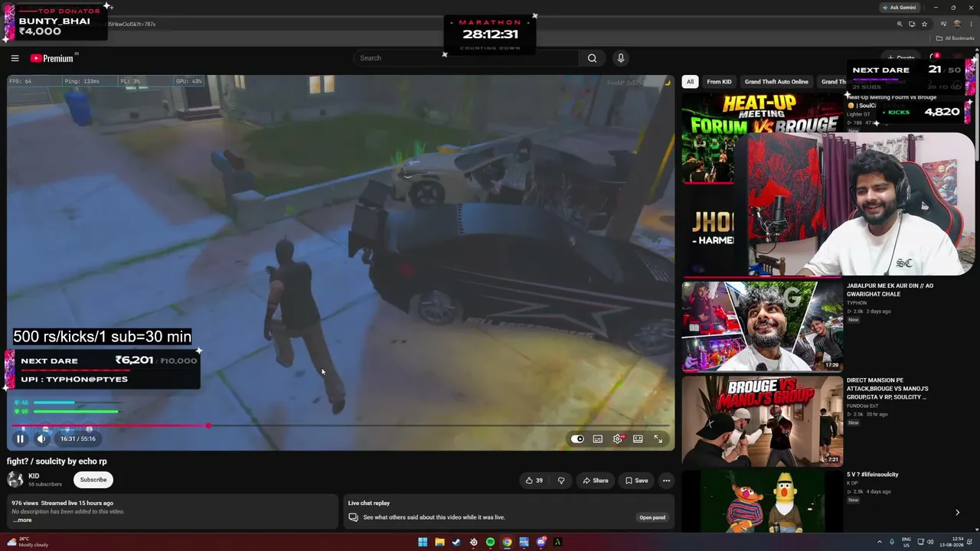
Task: Start voice search with the microphone
Action: [621, 58]
